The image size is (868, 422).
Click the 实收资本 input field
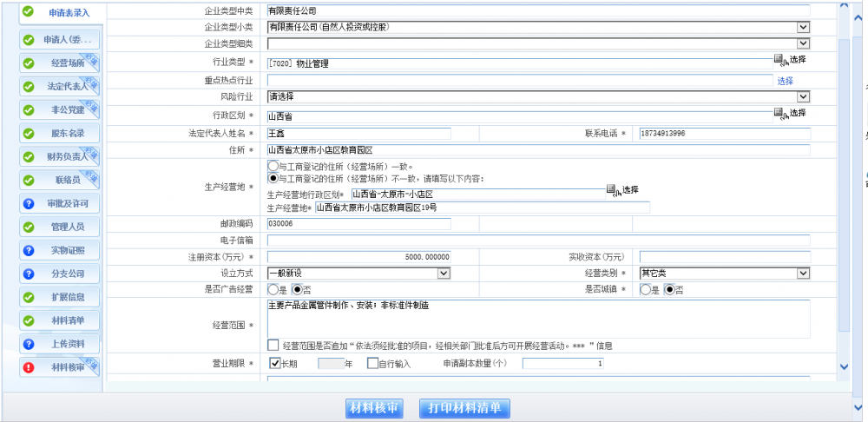coord(725,257)
